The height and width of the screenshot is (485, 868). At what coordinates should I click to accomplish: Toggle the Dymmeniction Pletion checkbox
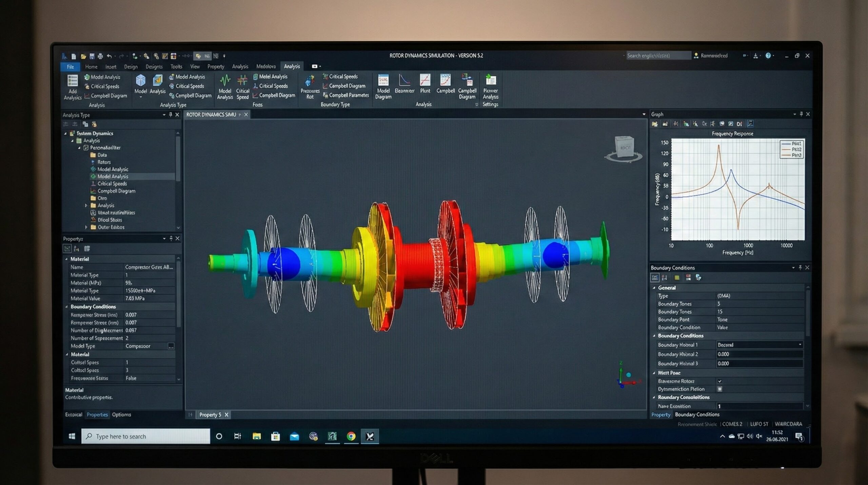click(x=719, y=389)
